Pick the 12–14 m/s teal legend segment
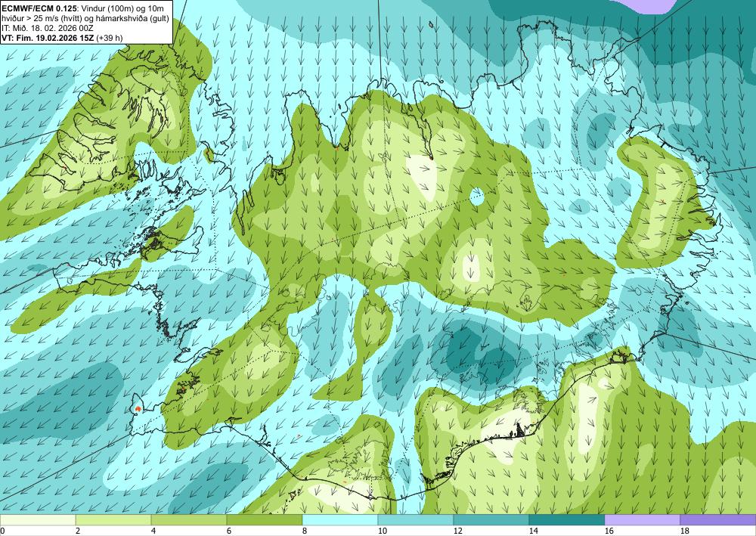This screenshot has height=536, width=756. (x=491, y=520)
